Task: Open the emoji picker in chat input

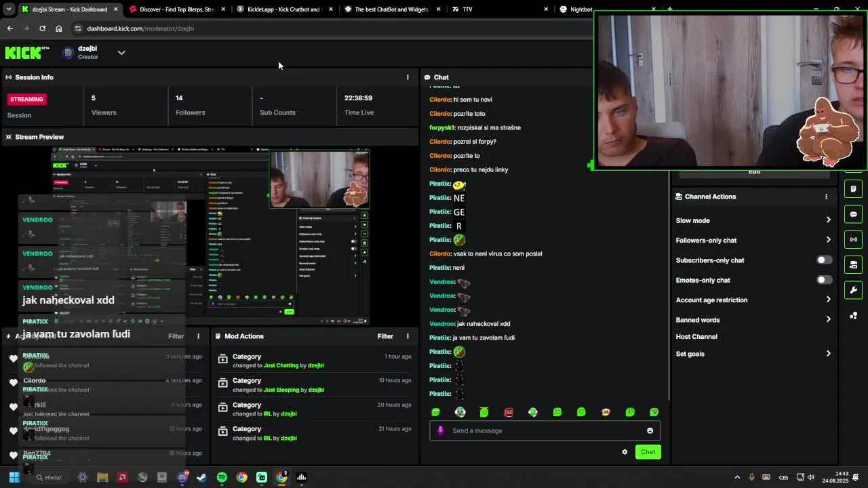Action: click(x=650, y=430)
